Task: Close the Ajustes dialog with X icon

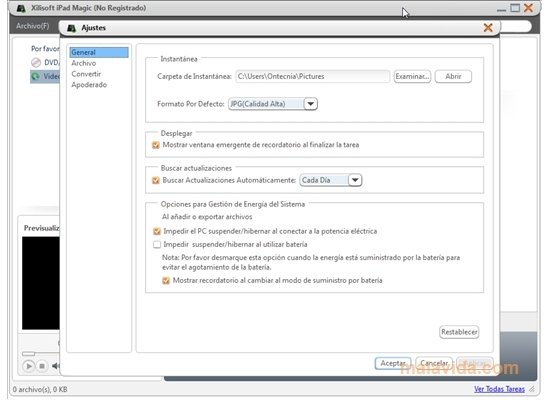Action: pyautogui.click(x=488, y=27)
